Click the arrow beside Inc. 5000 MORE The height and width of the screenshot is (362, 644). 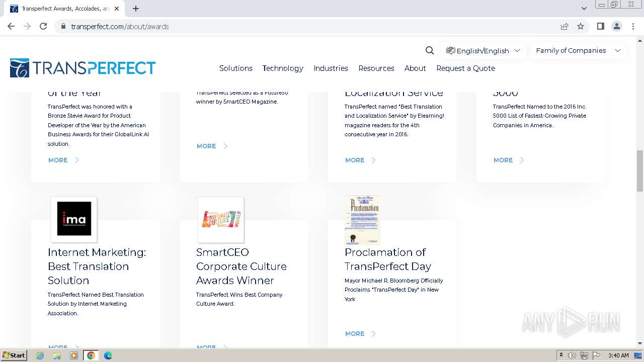click(522, 160)
